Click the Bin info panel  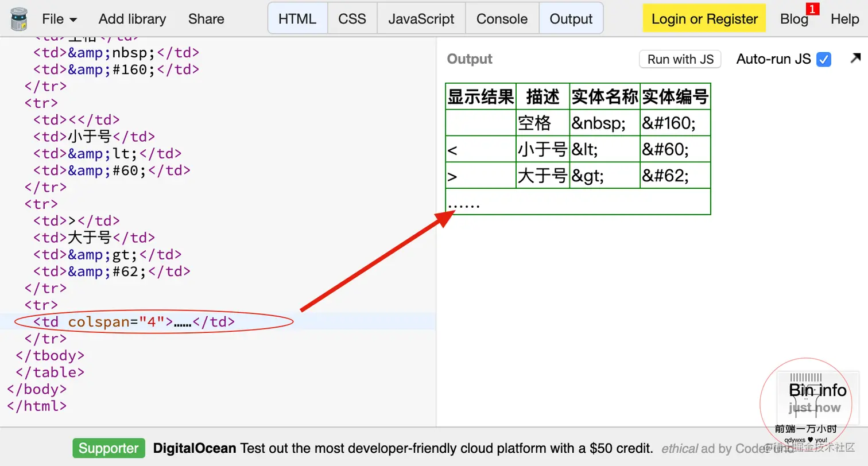point(817,398)
